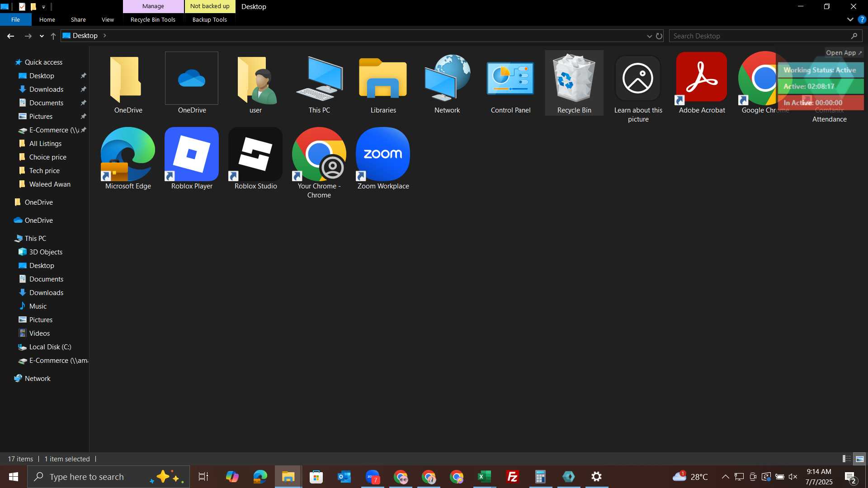Select Learn about this picture icon

(x=638, y=88)
